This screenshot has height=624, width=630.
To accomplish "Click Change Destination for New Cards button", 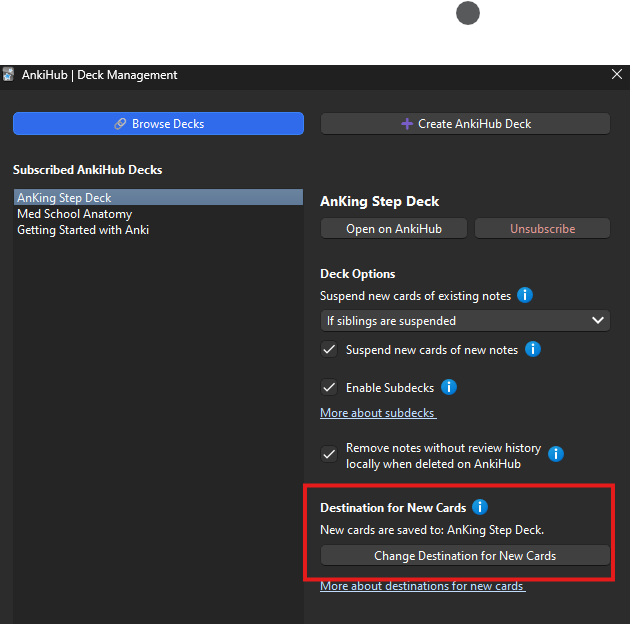I will [465, 555].
